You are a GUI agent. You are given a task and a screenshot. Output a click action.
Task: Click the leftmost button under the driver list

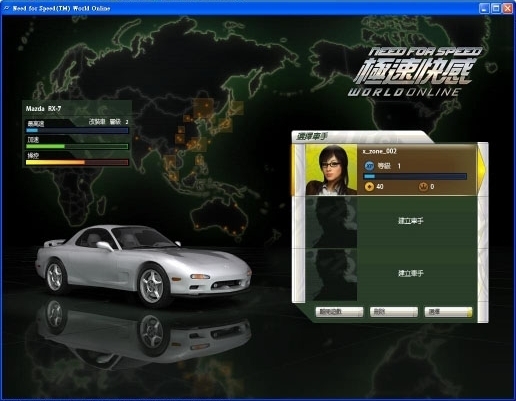(x=339, y=312)
